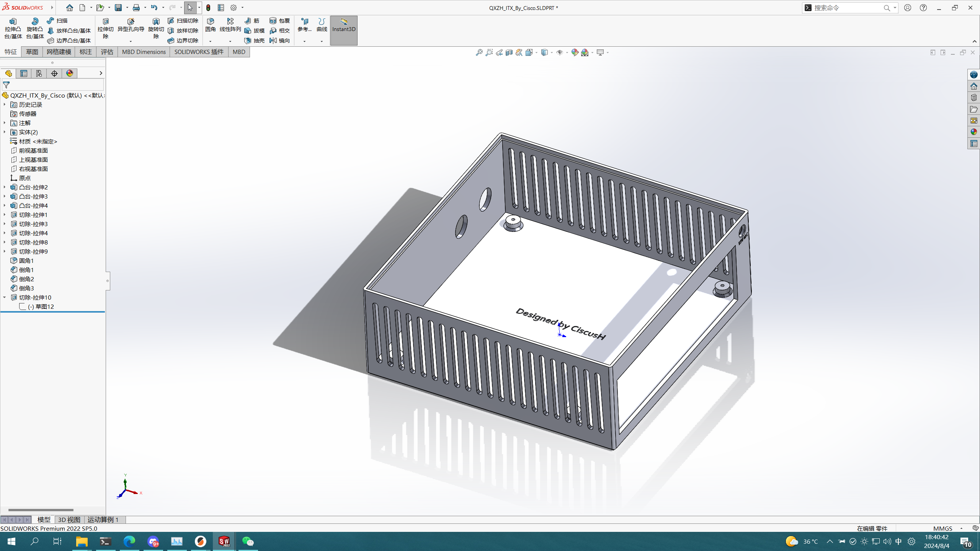Click the MMGS unit system in status bar

[942, 528]
